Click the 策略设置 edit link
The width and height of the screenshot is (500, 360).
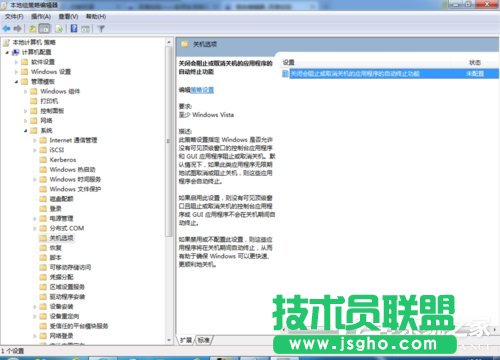tap(202, 90)
